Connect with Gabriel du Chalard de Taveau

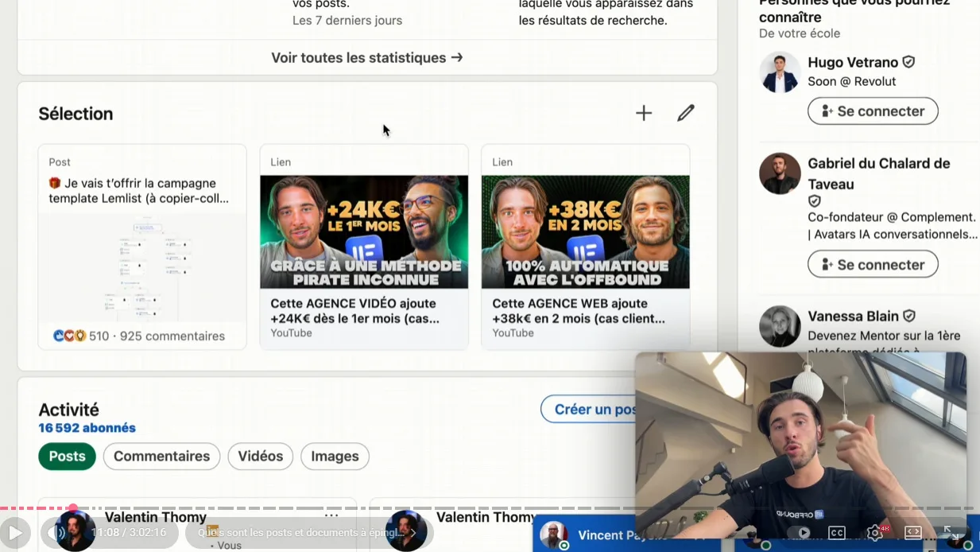click(x=873, y=265)
